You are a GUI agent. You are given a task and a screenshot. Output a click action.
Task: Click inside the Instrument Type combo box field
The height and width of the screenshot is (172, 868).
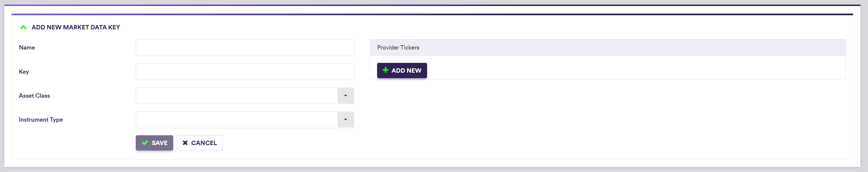point(236,120)
